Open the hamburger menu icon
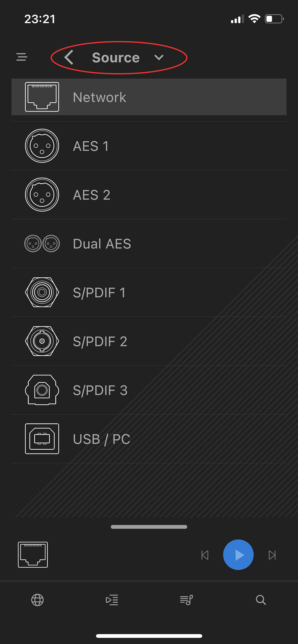This screenshot has height=644, width=298. click(22, 57)
